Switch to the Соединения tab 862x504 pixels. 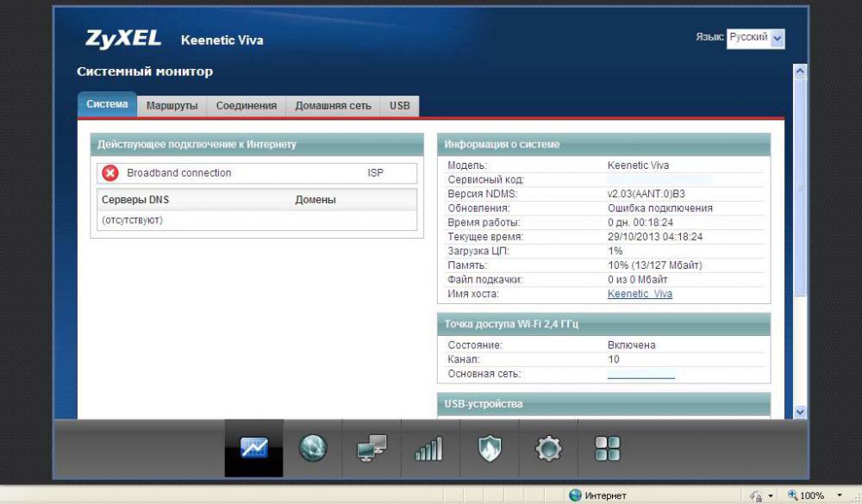click(247, 106)
